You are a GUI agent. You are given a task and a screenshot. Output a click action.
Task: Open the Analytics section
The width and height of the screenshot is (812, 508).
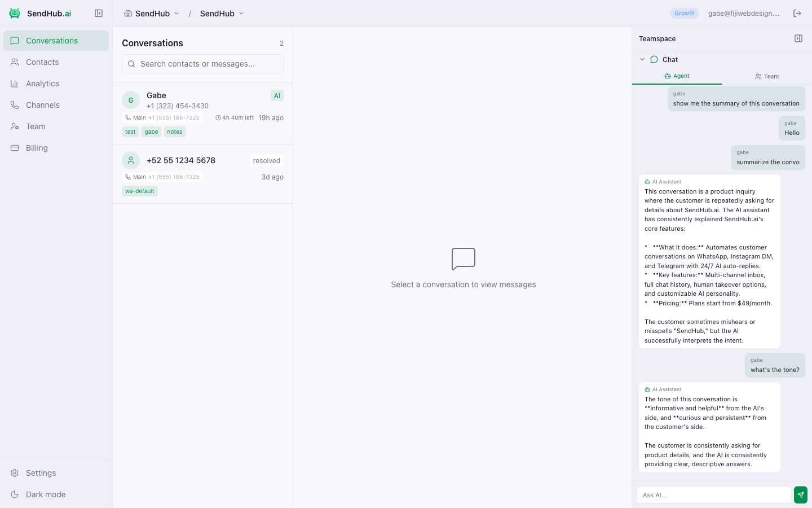(x=56, y=84)
